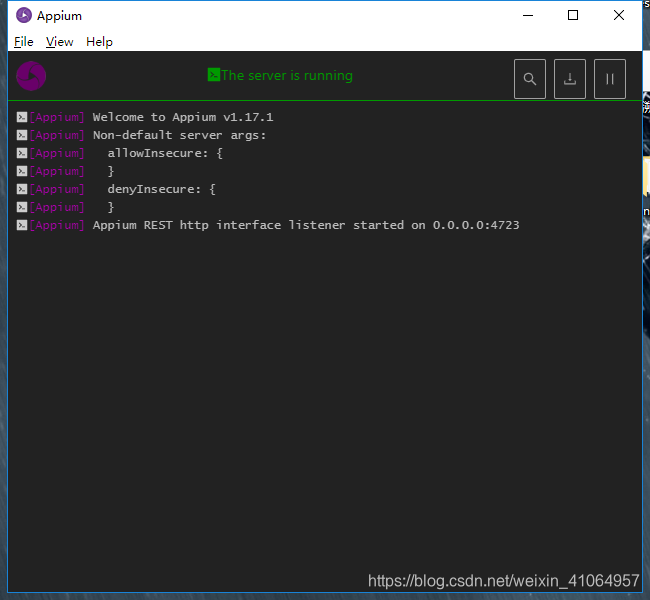Viewport: 650px width, 600px height.
Task: Select 'Welcome to Appium v1.17.1' log text
Action: pos(183,117)
